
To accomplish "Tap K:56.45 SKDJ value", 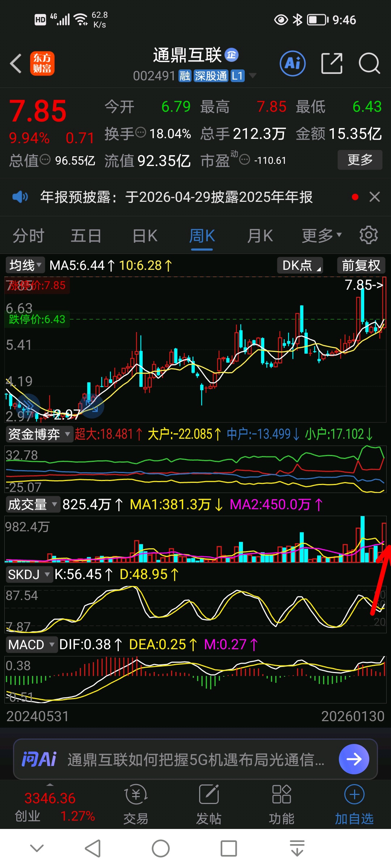I will [84, 574].
